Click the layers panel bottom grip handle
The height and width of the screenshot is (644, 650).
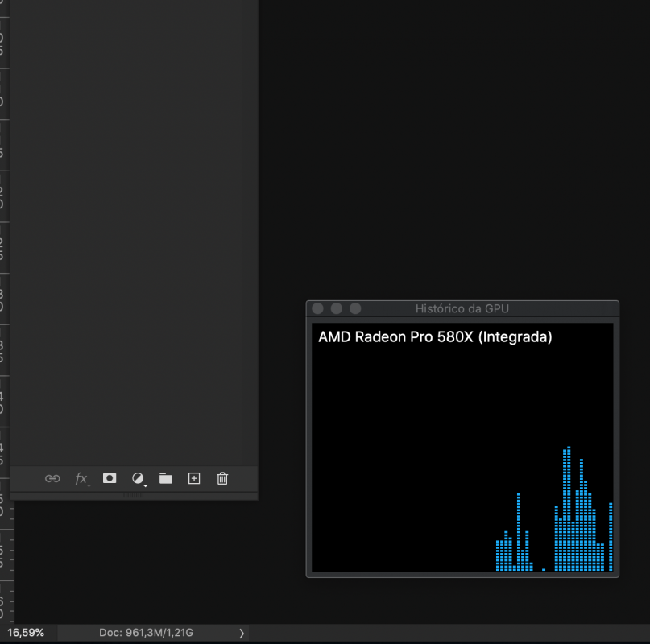tap(134, 496)
